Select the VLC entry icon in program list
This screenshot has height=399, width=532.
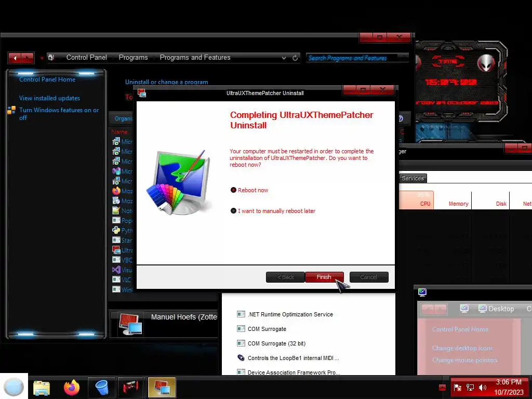coord(116,280)
